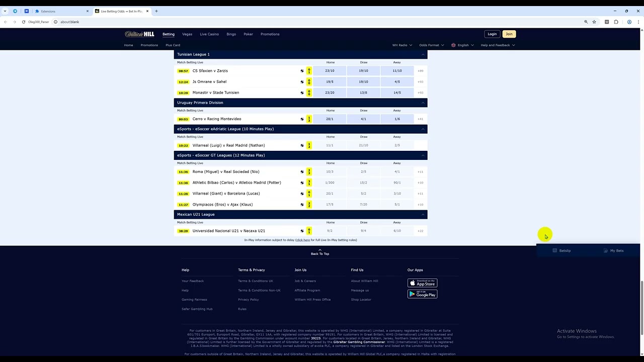
Task: Open the Help and Feedback dropdown
Action: coord(498,45)
